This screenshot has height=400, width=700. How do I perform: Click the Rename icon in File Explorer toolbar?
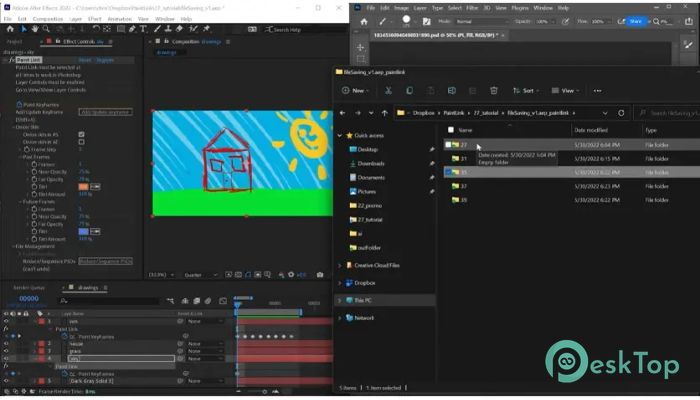pos(452,91)
